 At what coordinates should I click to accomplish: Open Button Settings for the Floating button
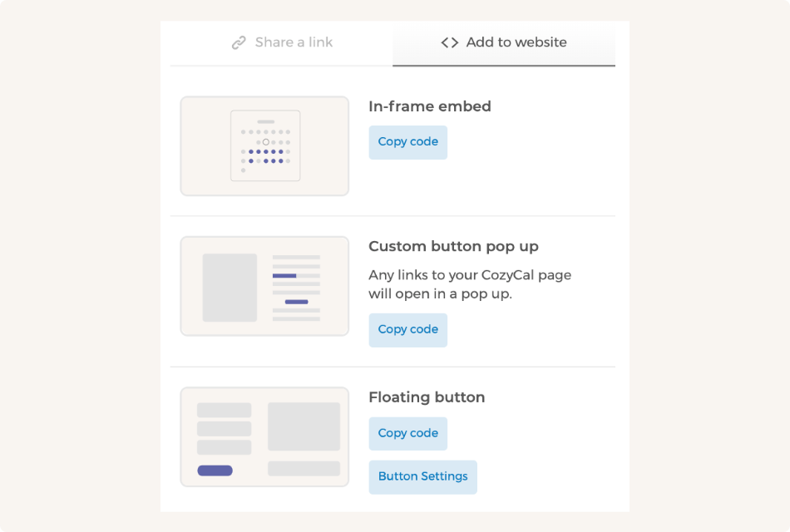coord(422,476)
